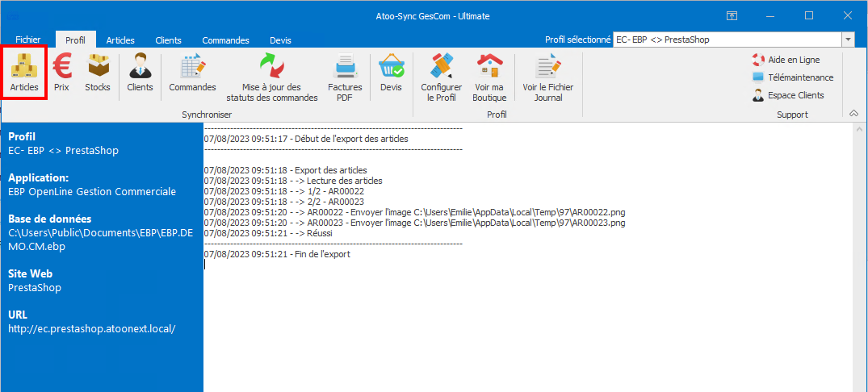The image size is (868, 392).
Task: Synchronize Devis with the basket icon
Action: [x=391, y=73]
